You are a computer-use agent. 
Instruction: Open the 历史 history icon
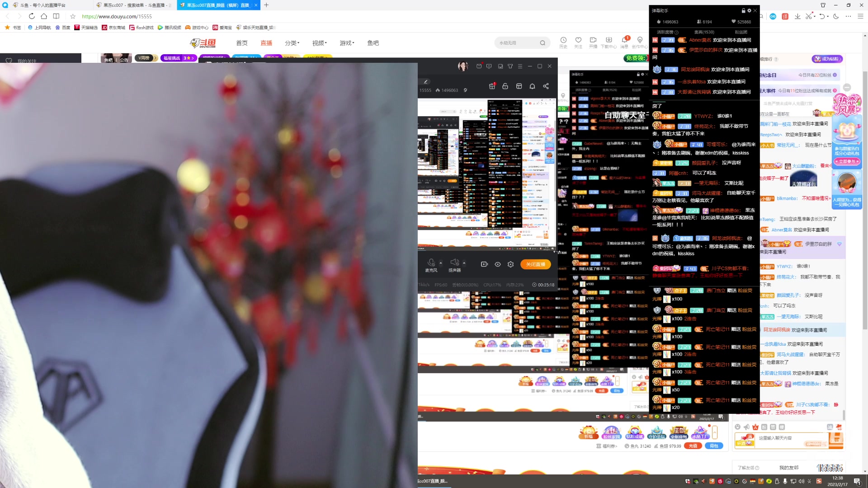click(x=563, y=42)
